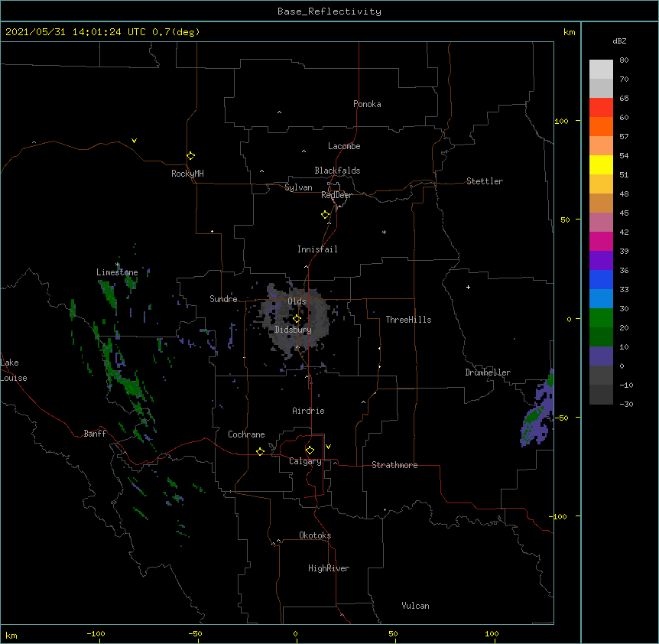Click the yellow diamond marker below Cochrane

[x=260, y=451]
